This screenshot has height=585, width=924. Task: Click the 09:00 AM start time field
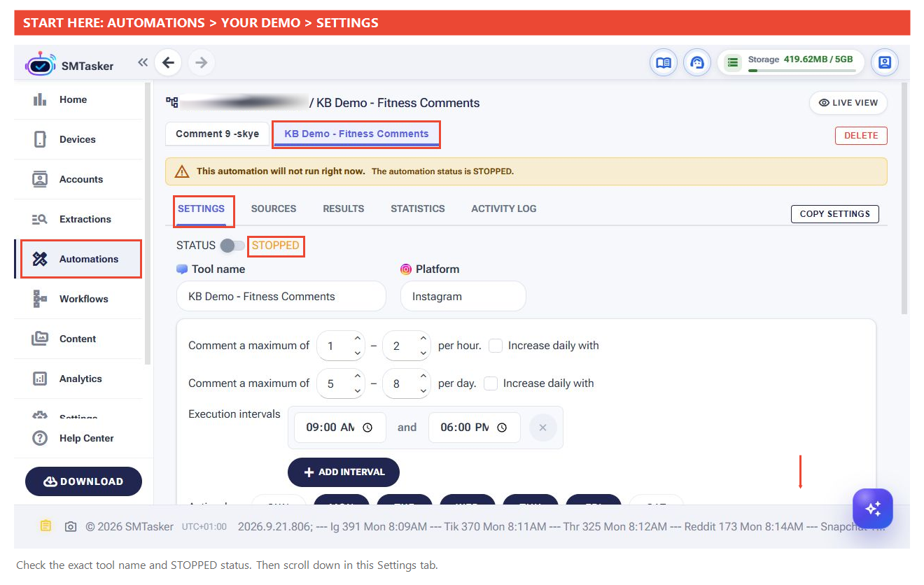point(340,428)
